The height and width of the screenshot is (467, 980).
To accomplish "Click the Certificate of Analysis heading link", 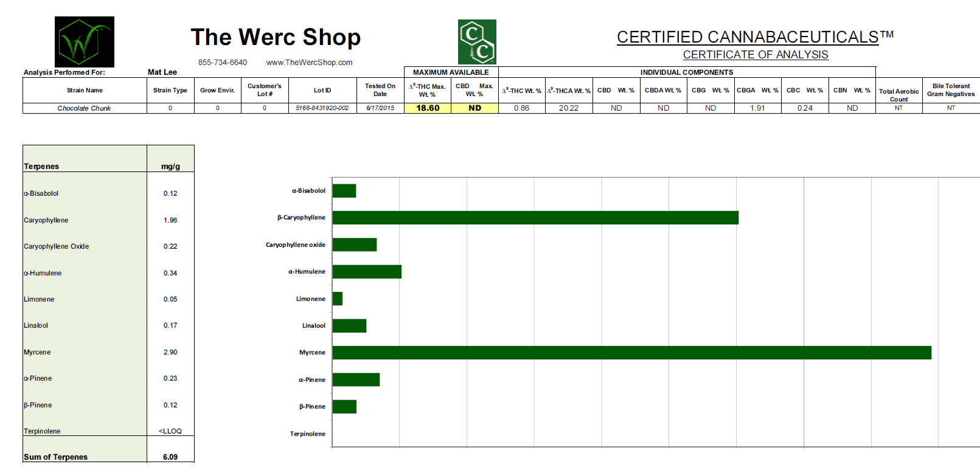I will coord(755,55).
